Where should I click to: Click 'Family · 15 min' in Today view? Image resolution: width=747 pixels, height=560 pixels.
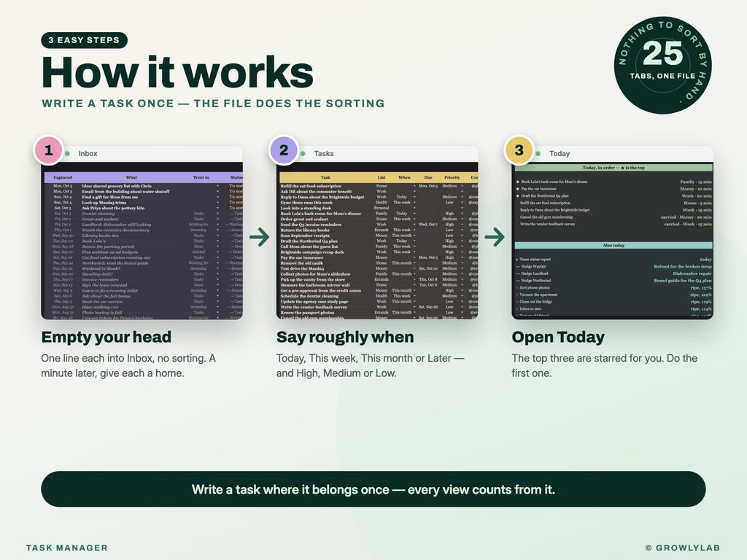[695, 182]
